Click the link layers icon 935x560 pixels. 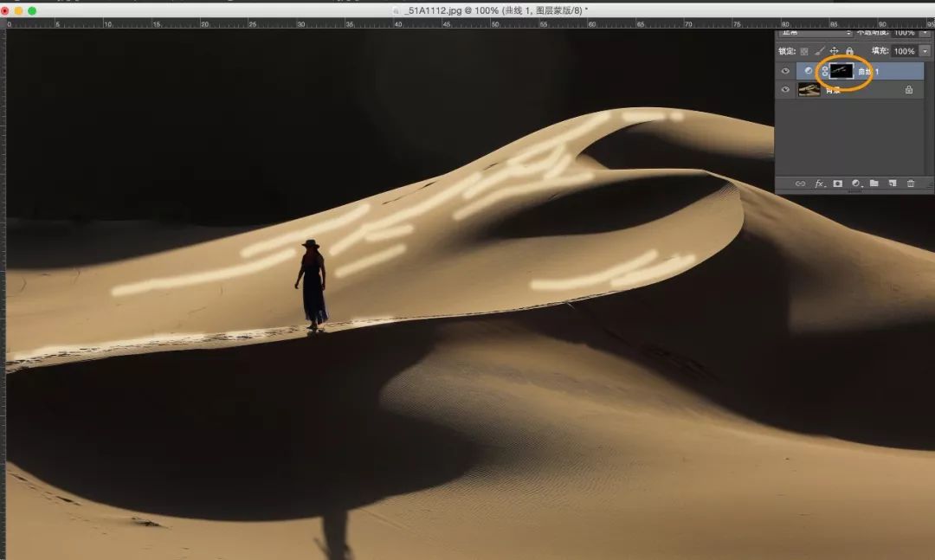(800, 183)
